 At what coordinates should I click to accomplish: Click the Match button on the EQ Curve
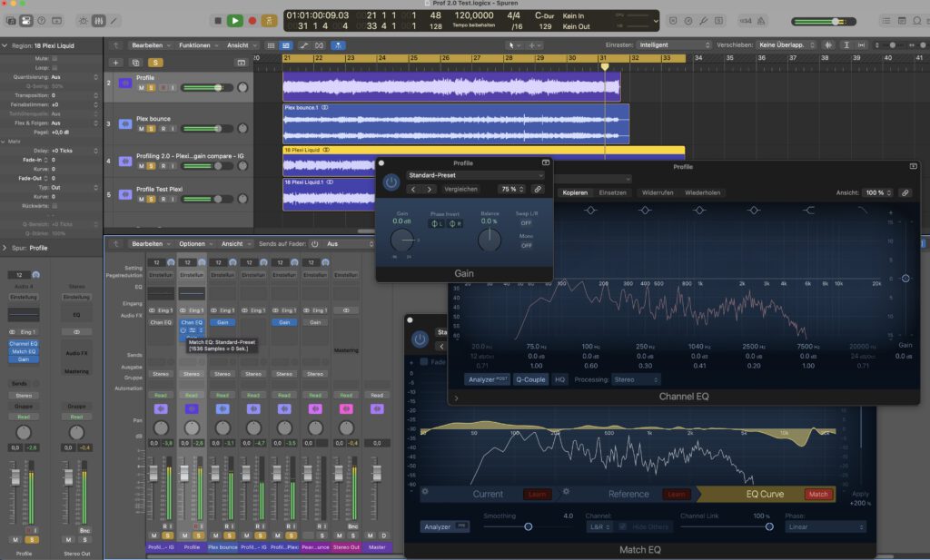[x=818, y=494]
